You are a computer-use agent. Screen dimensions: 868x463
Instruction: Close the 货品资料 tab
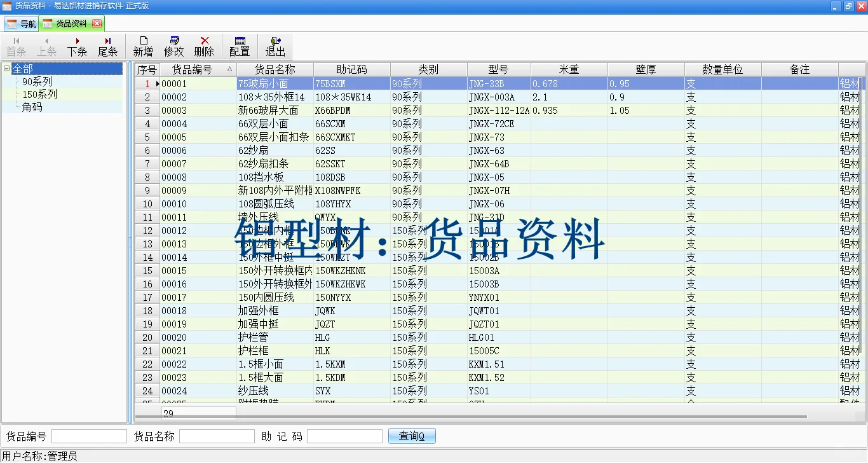97,23
